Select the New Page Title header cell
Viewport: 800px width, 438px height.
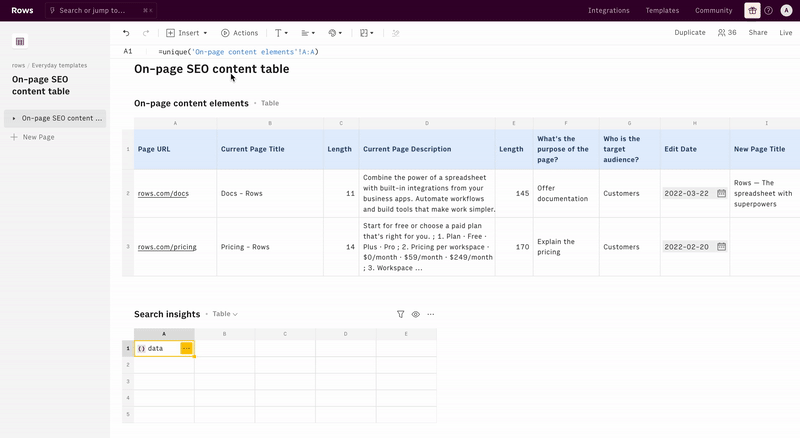pyautogui.click(x=765, y=149)
